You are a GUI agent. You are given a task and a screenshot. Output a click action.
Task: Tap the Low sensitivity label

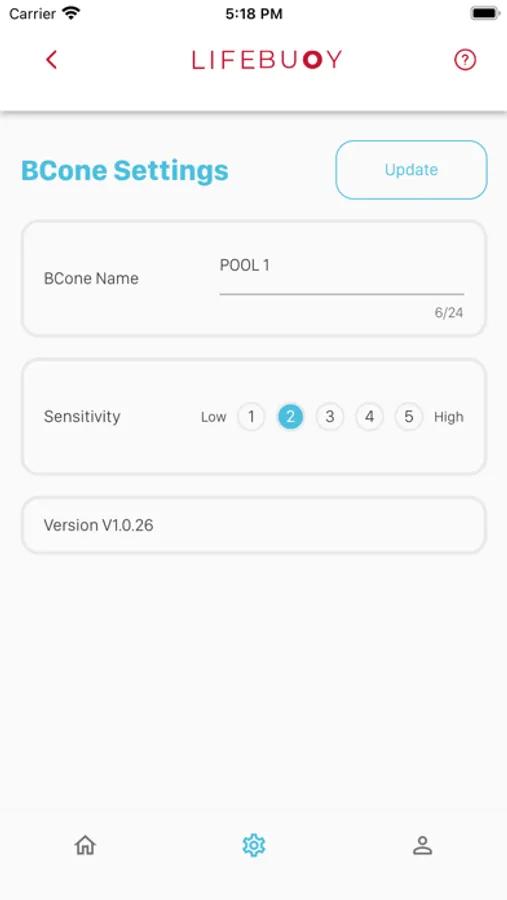[x=214, y=417]
